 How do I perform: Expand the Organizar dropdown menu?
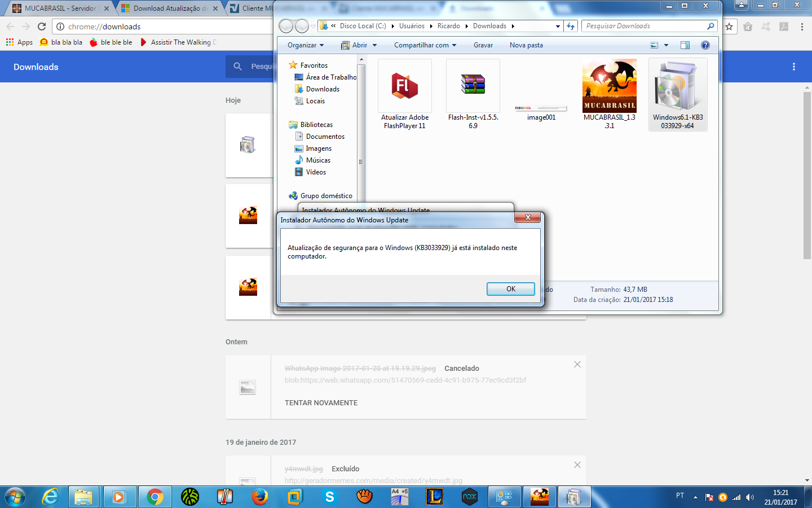pos(306,45)
